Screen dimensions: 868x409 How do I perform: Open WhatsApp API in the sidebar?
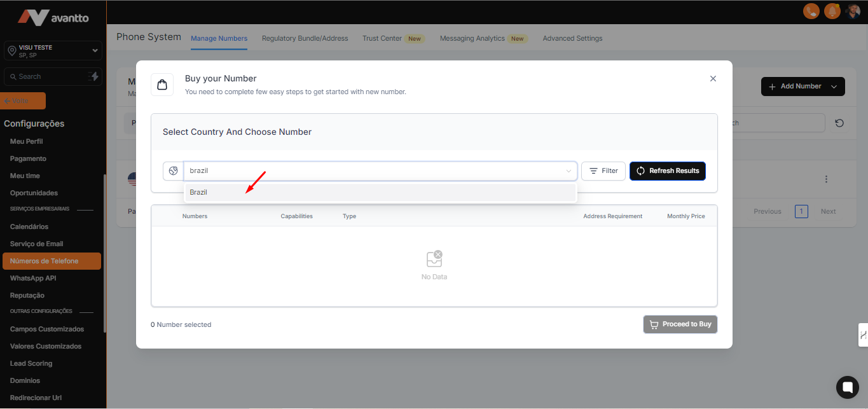[x=33, y=279]
